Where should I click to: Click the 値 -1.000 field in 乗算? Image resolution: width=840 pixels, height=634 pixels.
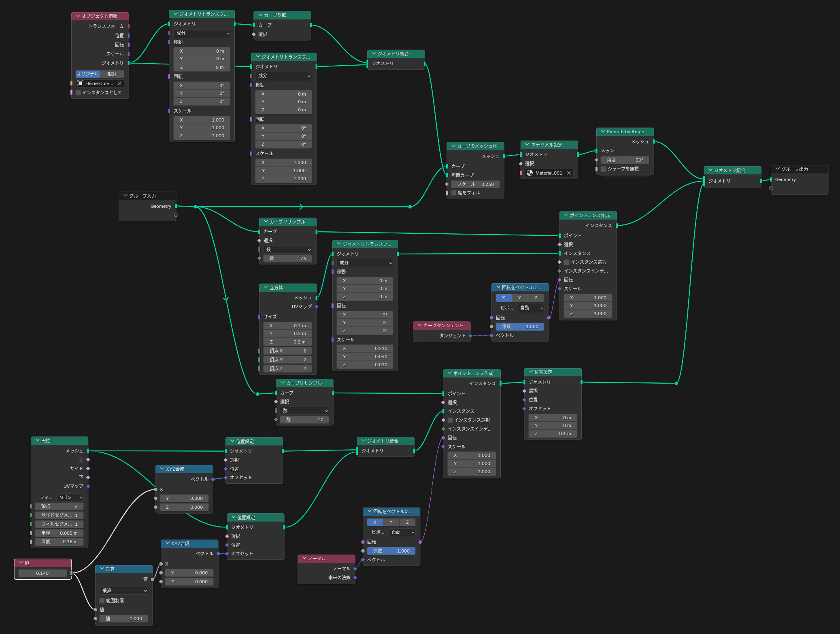pyautogui.click(x=123, y=619)
